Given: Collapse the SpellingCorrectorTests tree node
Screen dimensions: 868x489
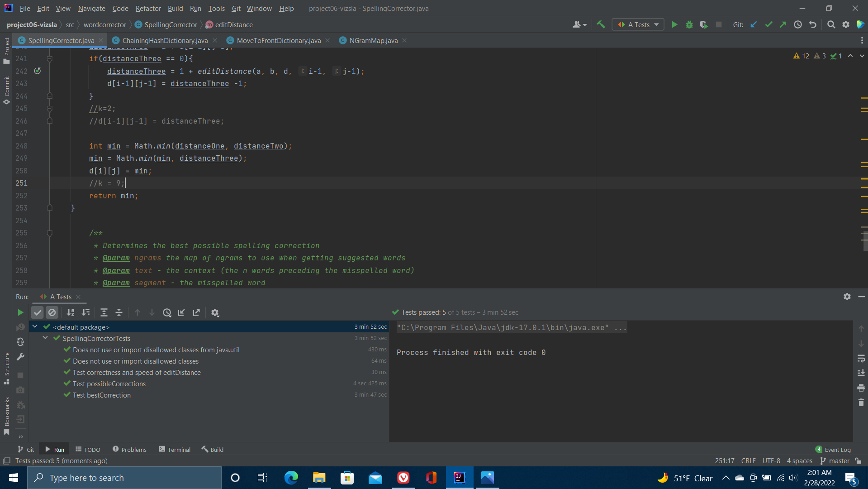Looking at the screenshot, I should coord(45,338).
